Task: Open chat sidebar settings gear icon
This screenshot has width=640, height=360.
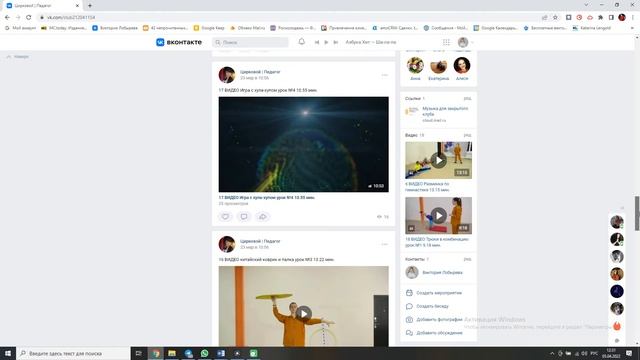Action: pyautogui.click(x=617, y=340)
